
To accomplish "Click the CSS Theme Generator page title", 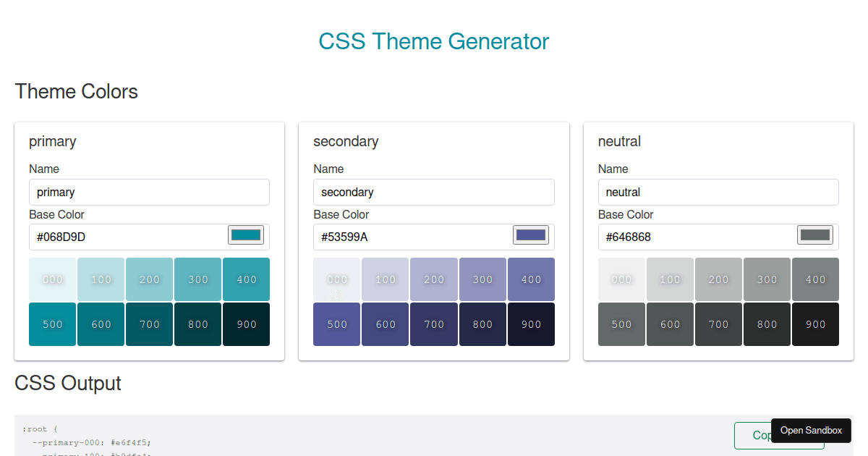I will [x=434, y=41].
